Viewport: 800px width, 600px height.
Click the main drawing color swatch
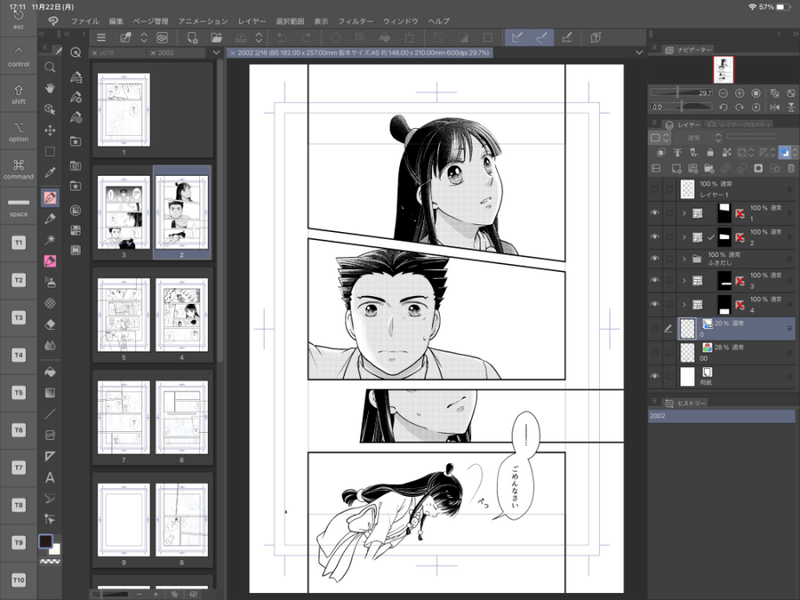pos(46,541)
